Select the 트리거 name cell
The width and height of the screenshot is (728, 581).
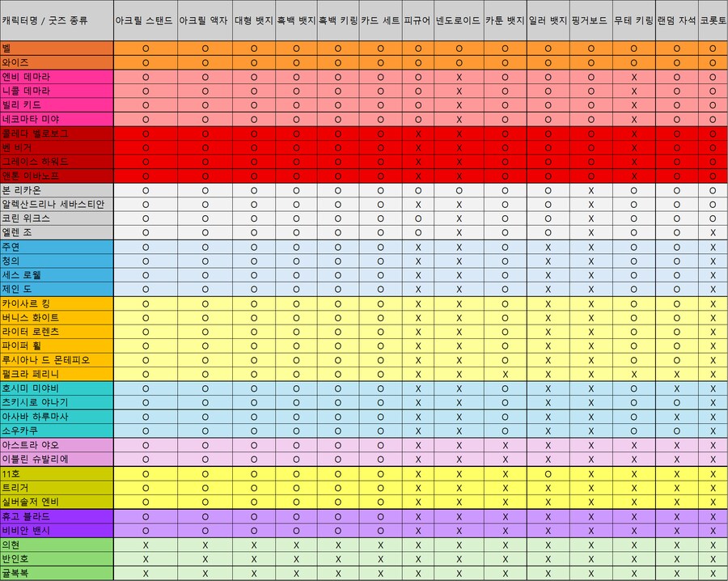(57, 488)
